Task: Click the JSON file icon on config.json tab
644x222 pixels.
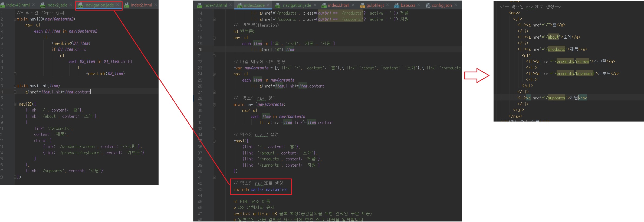Action: (428, 5)
